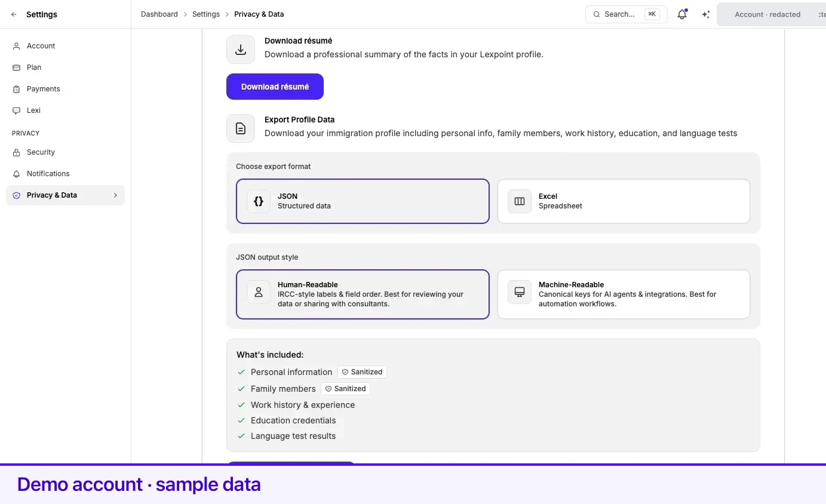Open the Account settings page

coord(66,46)
